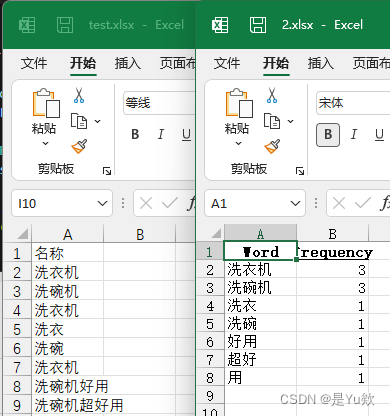390x416 pixels.
Task: Cancel formula entry in test.xlsx
Action: click(146, 203)
